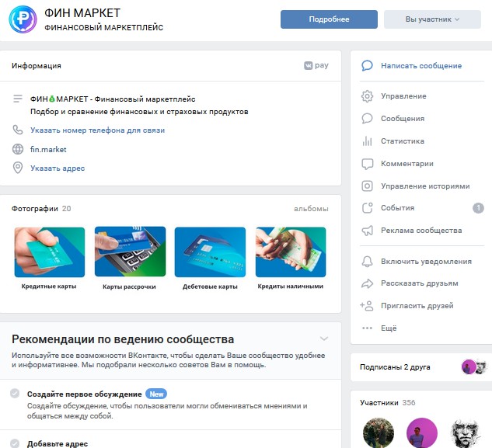Click the add-person icon for Пригласить друзей
This screenshot has width=492, height=448.
(367, 306)
